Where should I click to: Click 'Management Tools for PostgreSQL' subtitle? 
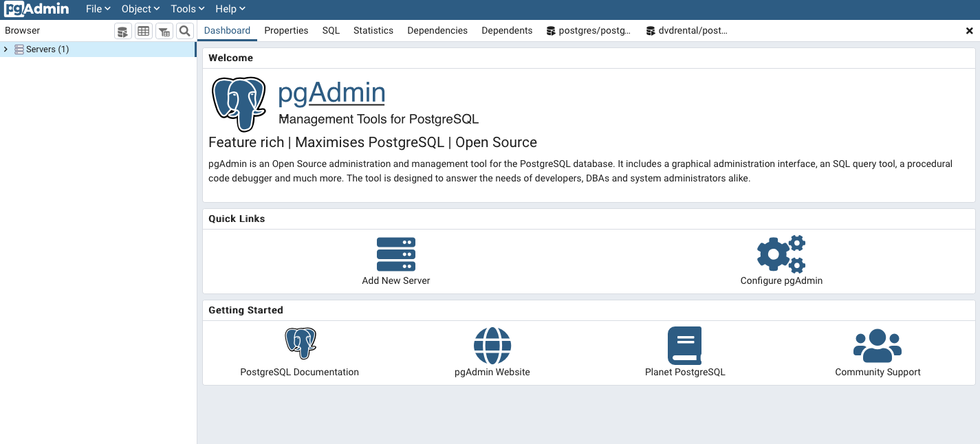pos(378,119)
